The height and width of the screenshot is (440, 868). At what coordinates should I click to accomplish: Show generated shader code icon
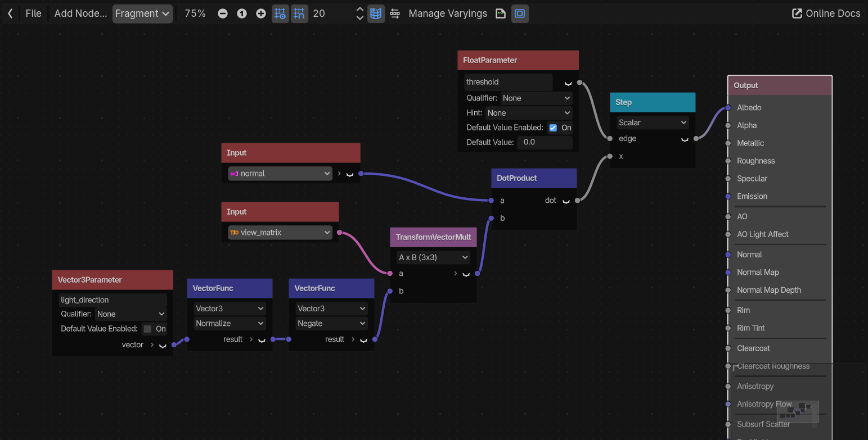501,13
